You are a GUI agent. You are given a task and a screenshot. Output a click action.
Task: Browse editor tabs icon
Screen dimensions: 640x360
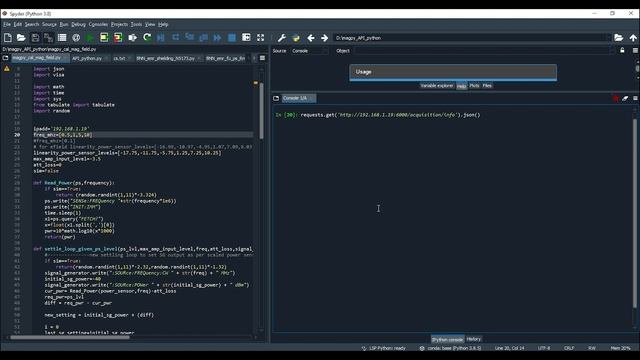(x=5, y=58)
